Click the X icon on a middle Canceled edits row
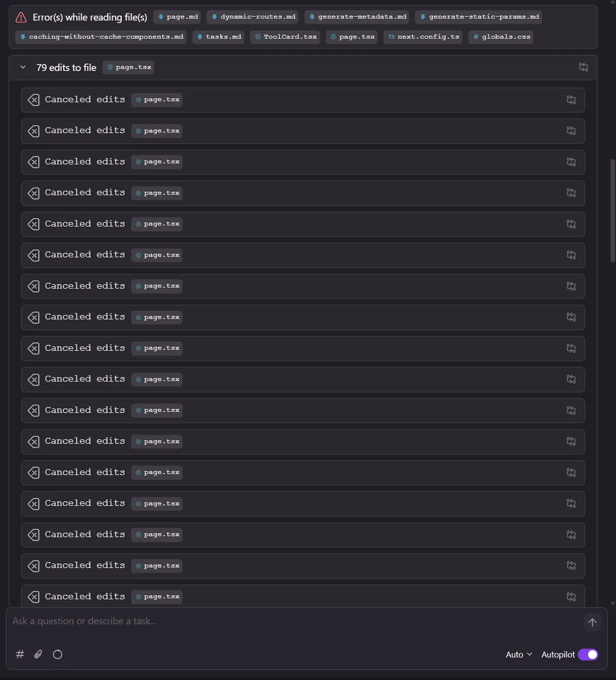The height and width of the screenshot is (680, 616). (x=33, y=348)
